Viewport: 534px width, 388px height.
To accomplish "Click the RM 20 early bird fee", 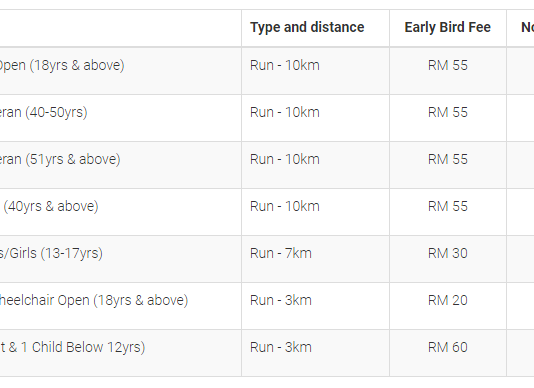I will tap(447, 300).
